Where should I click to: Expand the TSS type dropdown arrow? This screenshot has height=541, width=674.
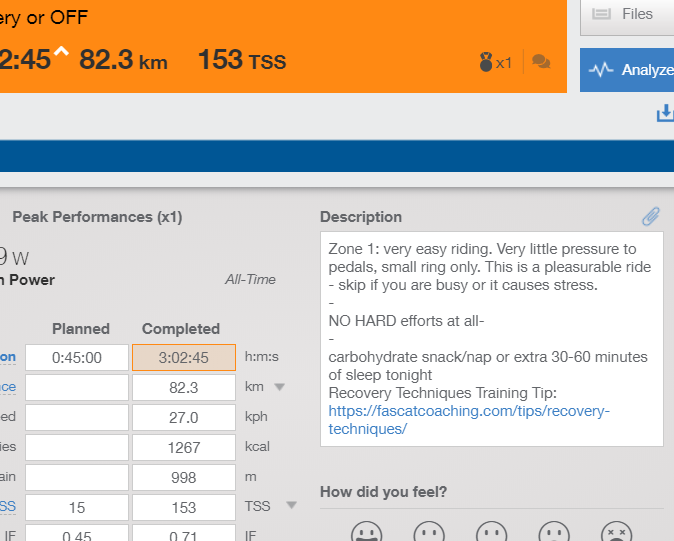point(292,506)
